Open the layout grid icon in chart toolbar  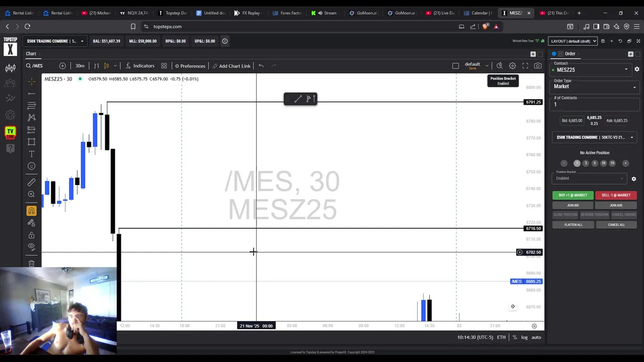164,66
